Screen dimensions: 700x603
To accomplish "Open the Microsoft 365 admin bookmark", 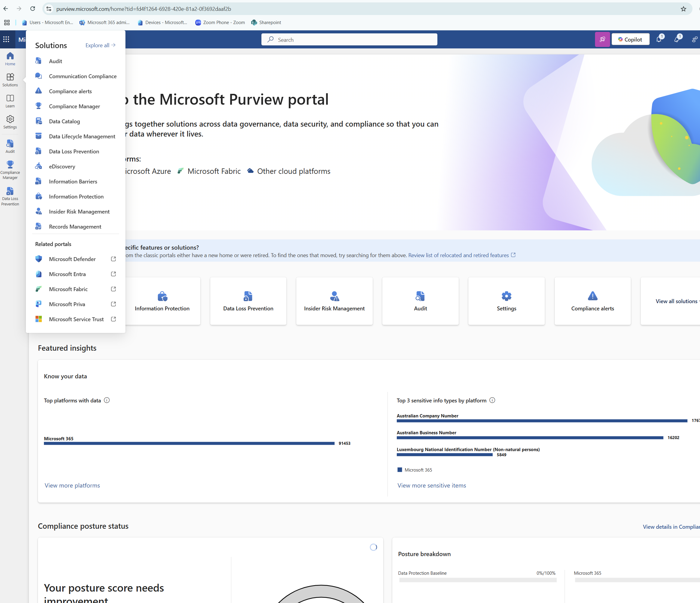I will [105, 23].
